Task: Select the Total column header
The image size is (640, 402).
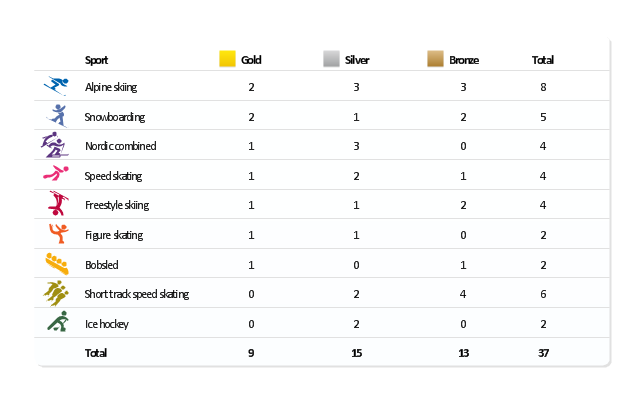Action: point(542,60)
